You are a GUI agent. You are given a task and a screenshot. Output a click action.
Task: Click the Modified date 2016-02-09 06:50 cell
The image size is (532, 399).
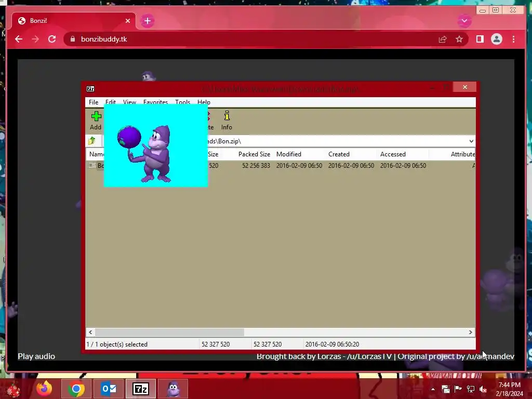[x=299, y=166]
